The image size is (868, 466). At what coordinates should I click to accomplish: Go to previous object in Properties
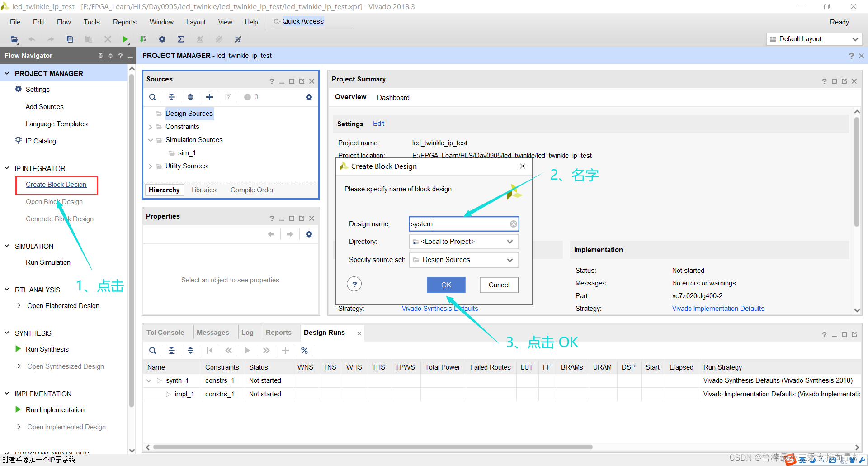pos(271,234)
